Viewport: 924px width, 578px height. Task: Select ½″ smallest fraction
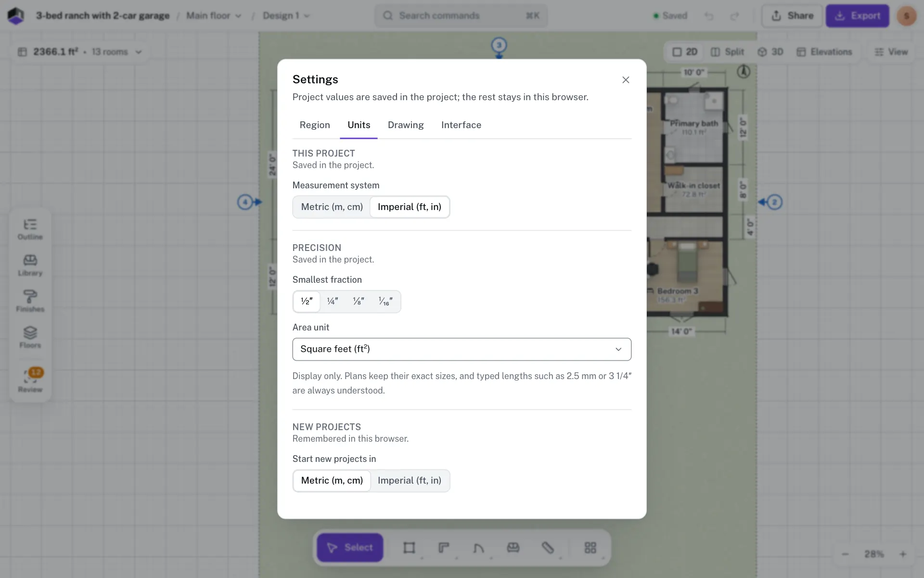(x=307, y=302)
